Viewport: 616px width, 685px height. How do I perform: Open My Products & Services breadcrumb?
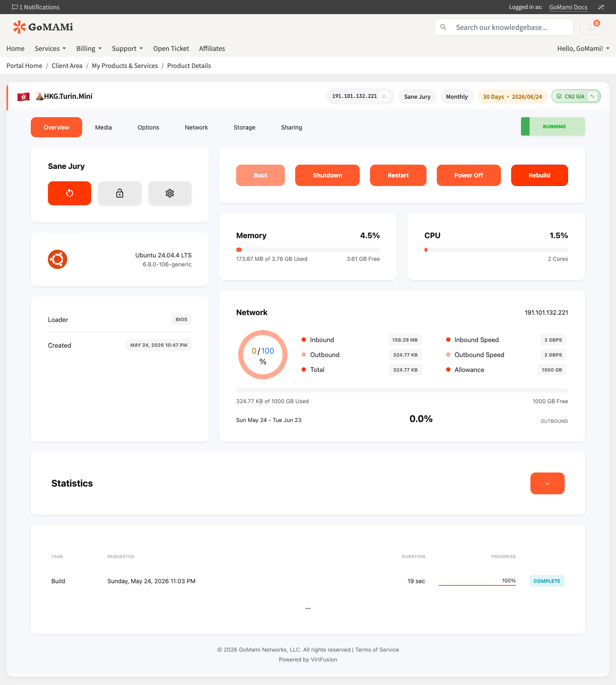pos(125,66)
